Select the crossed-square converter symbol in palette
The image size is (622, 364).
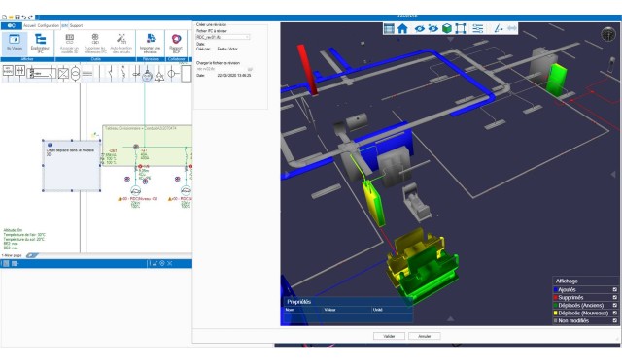[63, 74]
